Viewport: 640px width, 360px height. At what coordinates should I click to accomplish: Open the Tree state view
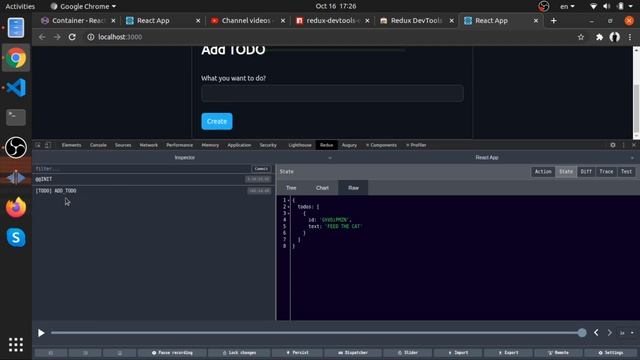point(291,188)
